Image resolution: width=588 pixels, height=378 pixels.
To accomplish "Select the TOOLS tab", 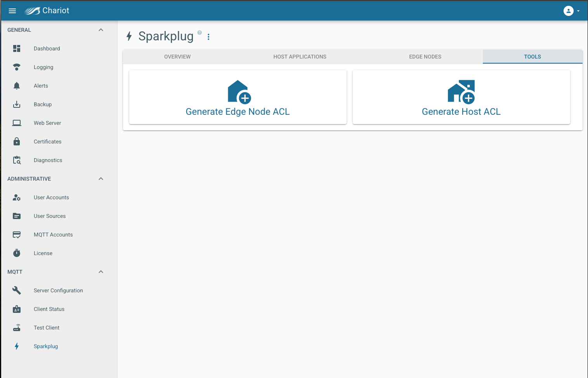I will tap(532, 57).
